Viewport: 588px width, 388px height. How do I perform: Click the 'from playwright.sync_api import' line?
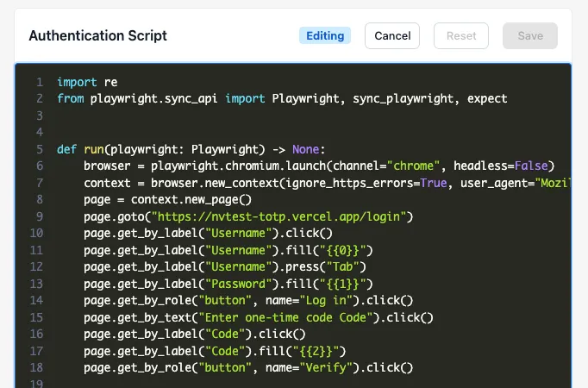[x=282, y=98]
